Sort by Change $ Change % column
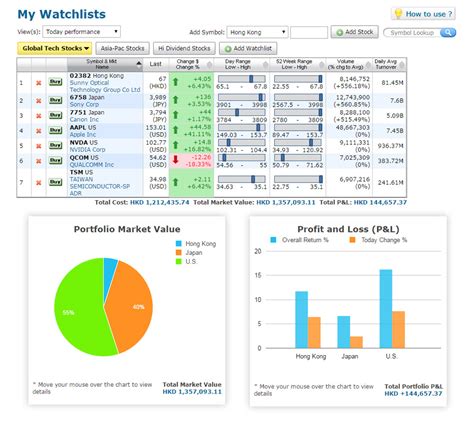 tap(191, 64)
